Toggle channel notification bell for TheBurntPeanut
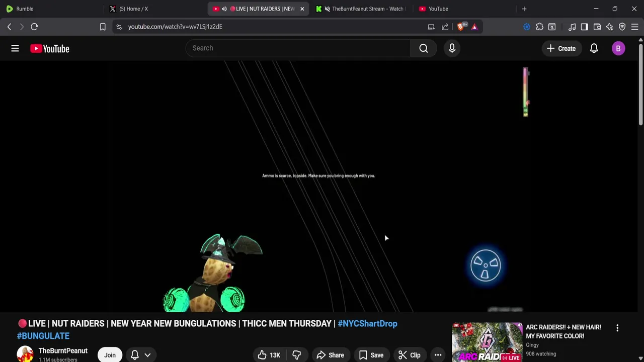Screen dimensions: 644x362 pyautogui.click(x=135, y=355)
